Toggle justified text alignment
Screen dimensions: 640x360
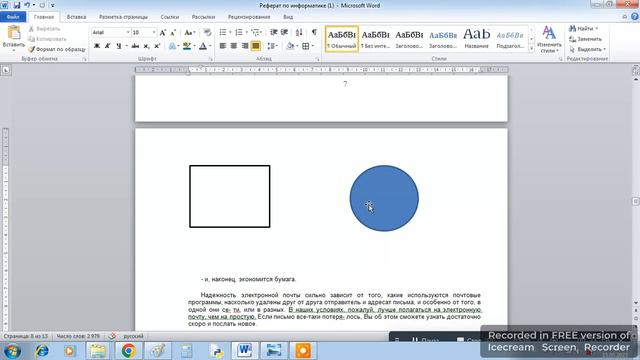click(256, 46)
